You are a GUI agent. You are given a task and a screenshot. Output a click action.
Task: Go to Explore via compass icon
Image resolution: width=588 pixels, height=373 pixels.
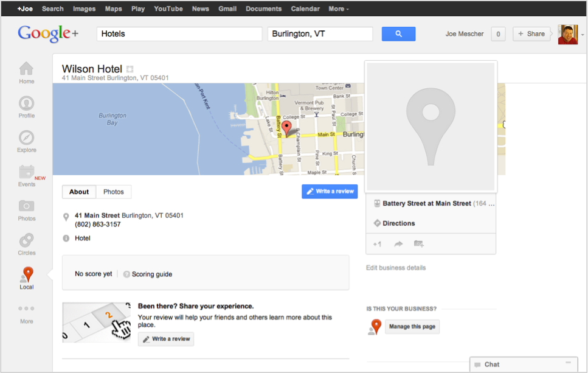(x=26, y=141)
